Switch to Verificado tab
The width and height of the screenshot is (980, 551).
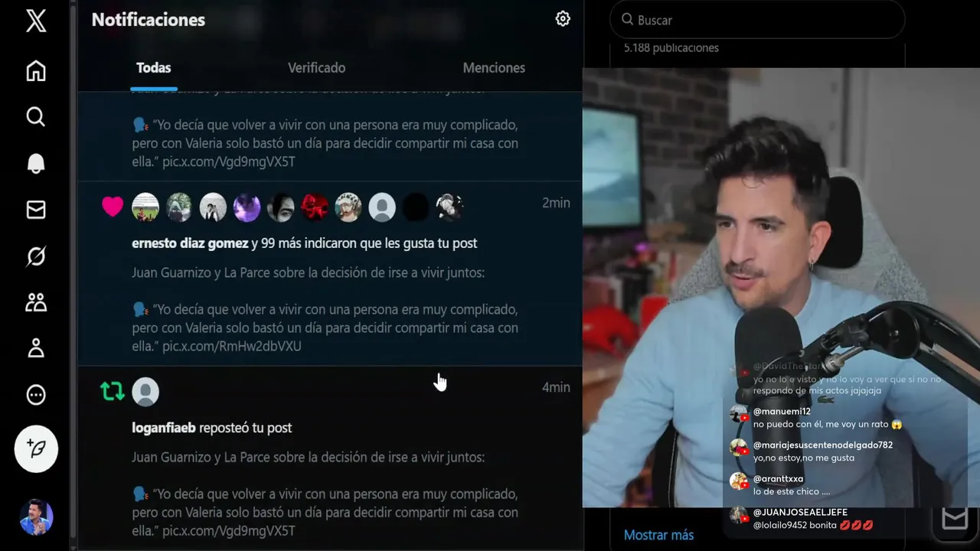[316, 68]
